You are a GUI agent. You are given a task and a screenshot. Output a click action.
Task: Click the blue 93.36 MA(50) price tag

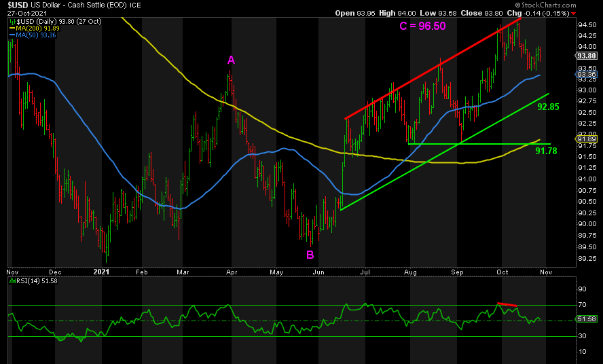point(587,75)
